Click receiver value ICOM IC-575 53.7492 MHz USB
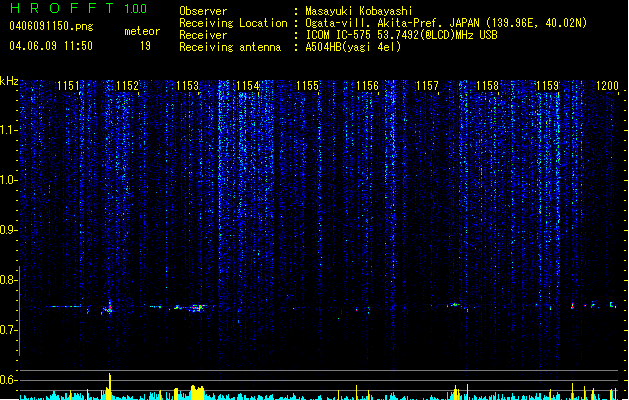 [x=401, y=35]
